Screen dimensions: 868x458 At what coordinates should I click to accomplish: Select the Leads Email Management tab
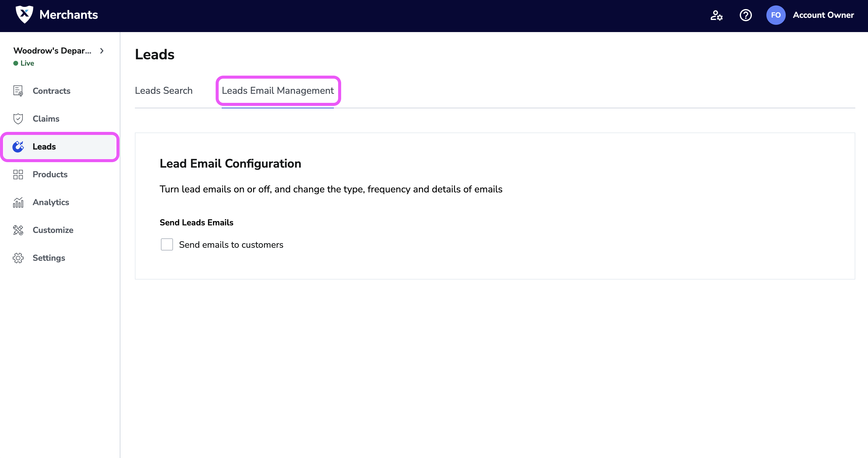(278, 90)
